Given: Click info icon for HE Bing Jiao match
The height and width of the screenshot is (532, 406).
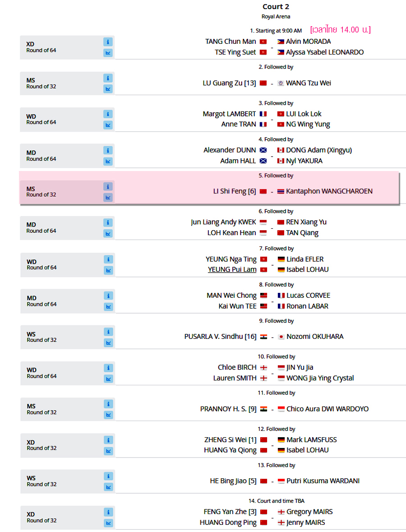Looking at the screenshot, I should pyautogui.click(x=109, y=476).
